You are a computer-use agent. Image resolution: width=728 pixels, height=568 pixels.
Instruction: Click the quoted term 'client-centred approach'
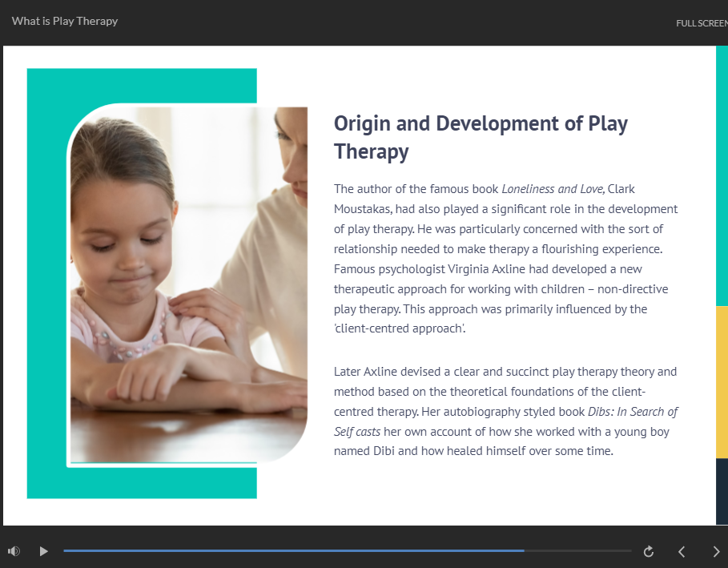[x=400, y=329]
